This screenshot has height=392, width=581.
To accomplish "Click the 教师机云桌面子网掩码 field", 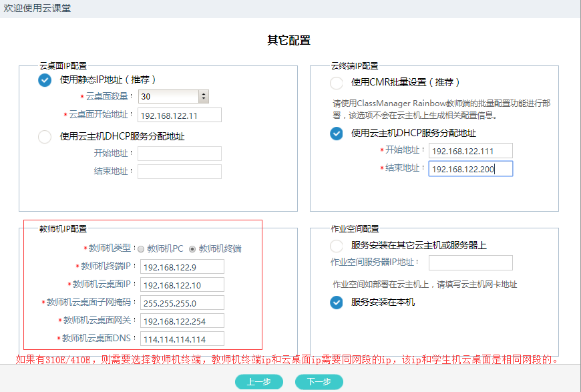I will (x=182, y=303).
